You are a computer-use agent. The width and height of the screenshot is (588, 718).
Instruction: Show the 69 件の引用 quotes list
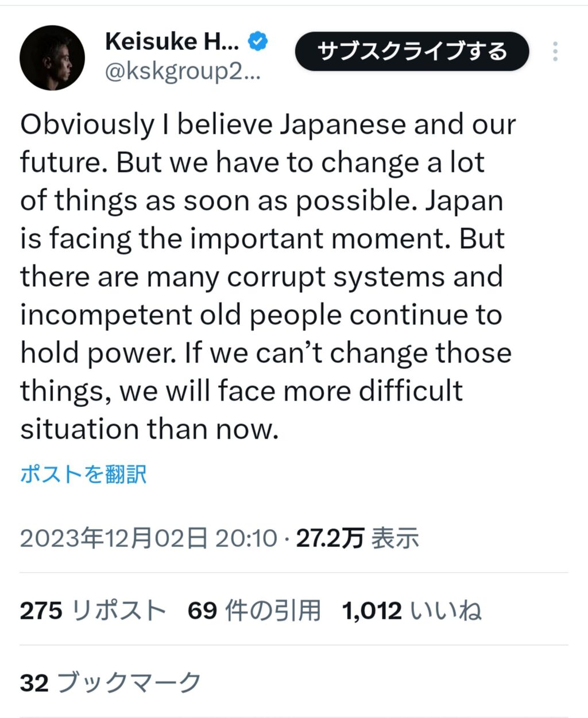coord(254,610)
